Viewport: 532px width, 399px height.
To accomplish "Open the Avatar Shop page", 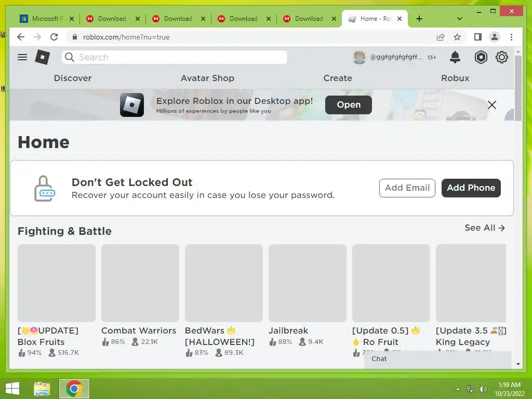I will point(207,78).
